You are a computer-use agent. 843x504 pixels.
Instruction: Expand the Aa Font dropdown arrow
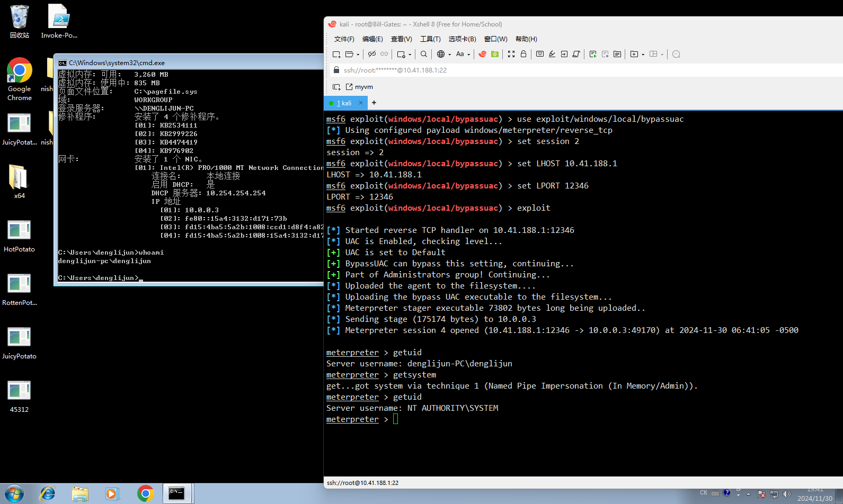468,55
